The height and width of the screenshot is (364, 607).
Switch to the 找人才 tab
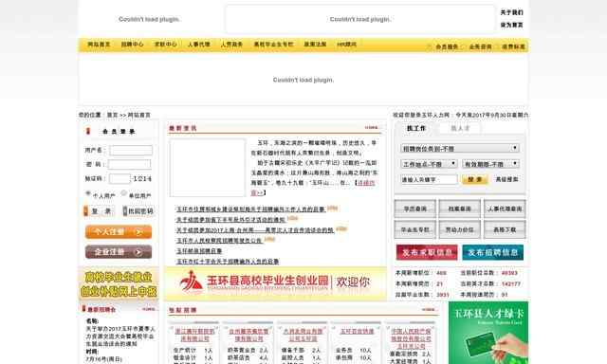coord(460,128)
